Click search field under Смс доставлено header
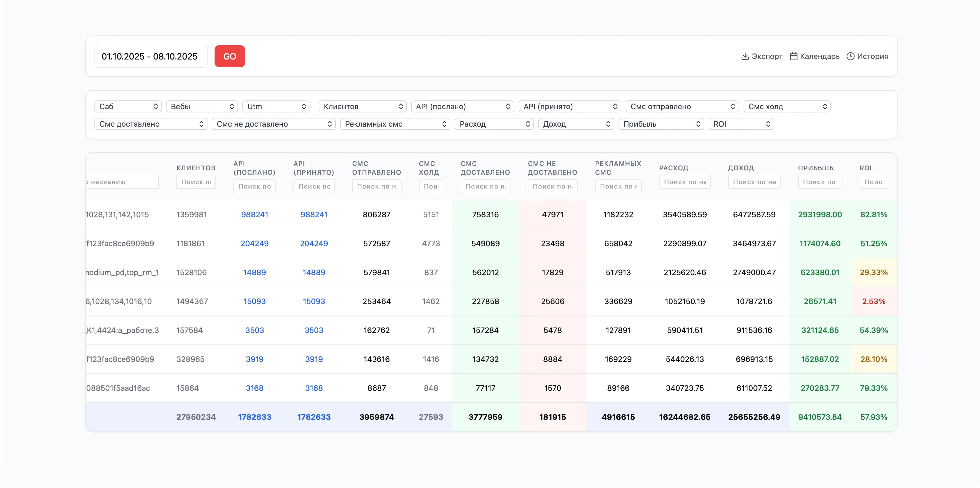Screen dimensions: 980x488 (485, 186)
